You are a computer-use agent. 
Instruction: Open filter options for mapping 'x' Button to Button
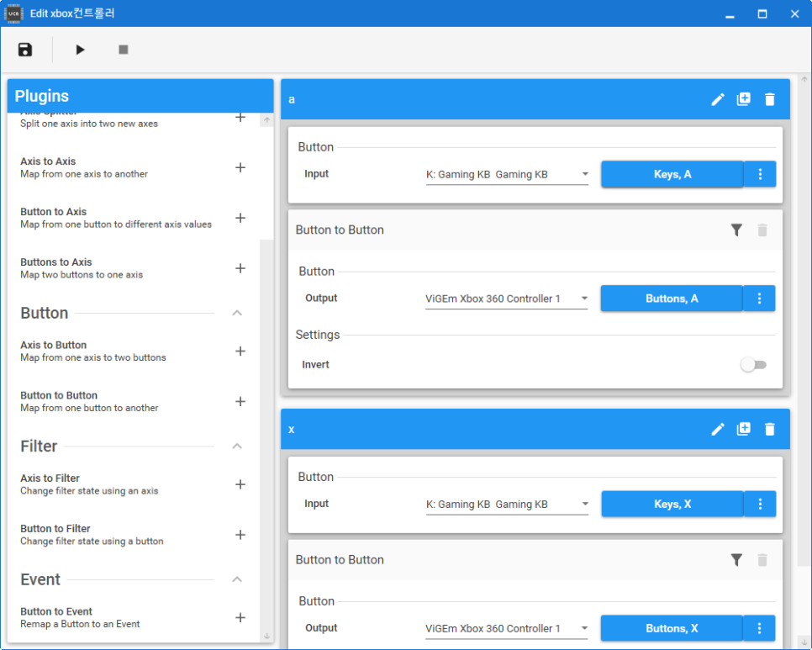(x=736, y=560)
